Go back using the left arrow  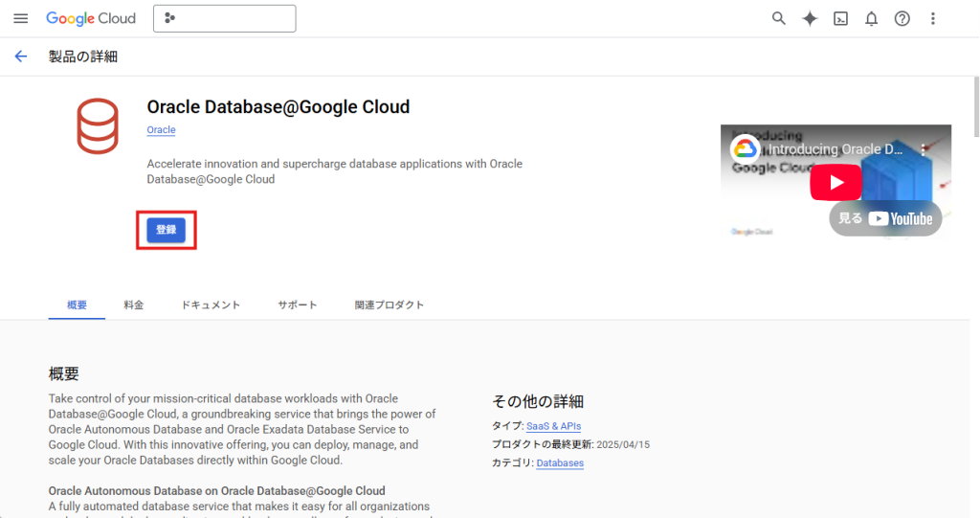pos(21,56)
